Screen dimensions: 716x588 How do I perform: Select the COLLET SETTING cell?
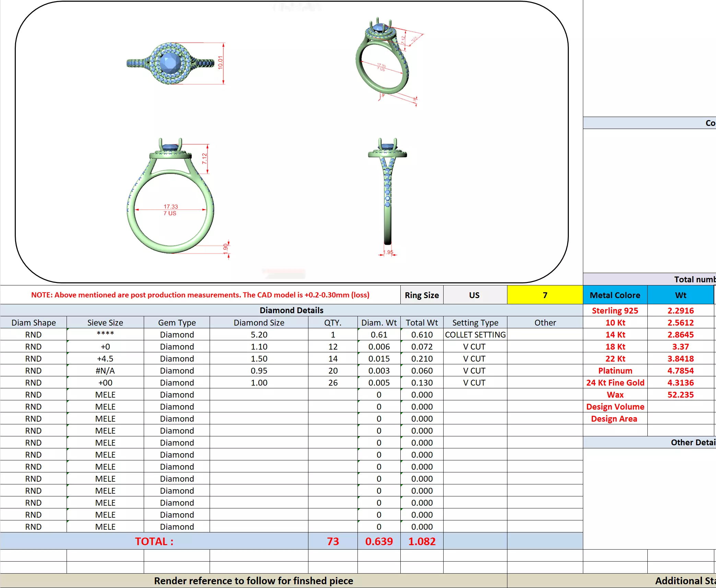pyautogui.click(x=475, y=334)
